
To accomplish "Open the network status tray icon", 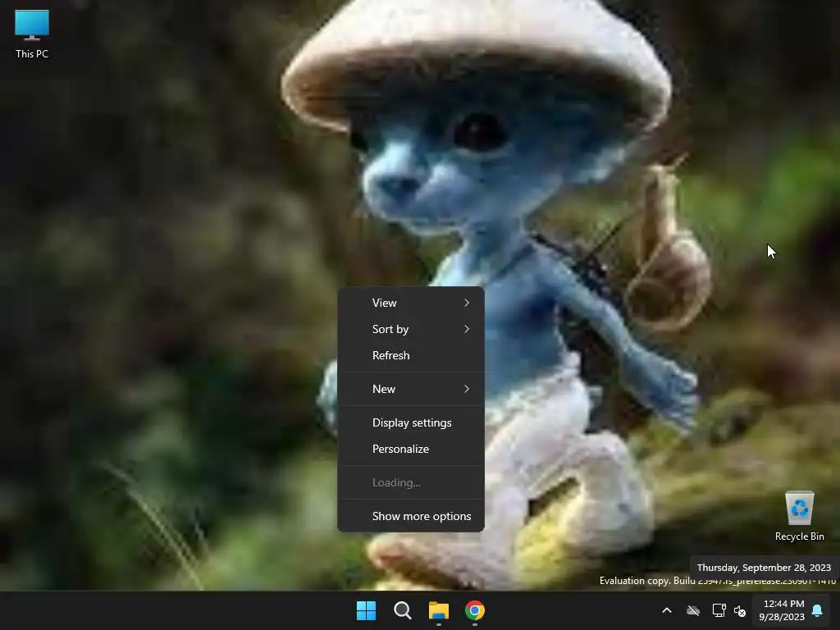I will (x=719, y=610).
